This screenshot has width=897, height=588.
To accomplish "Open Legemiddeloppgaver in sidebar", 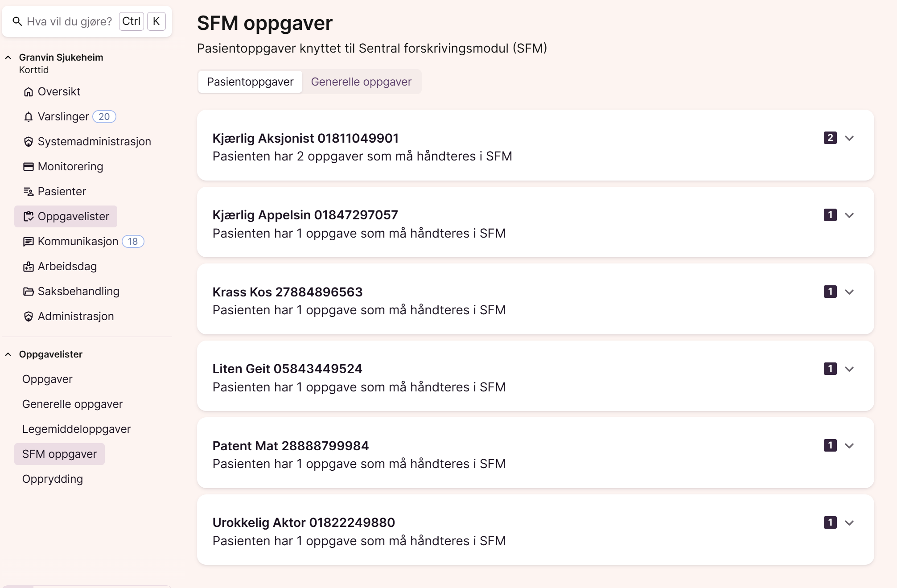I will 76,429.
